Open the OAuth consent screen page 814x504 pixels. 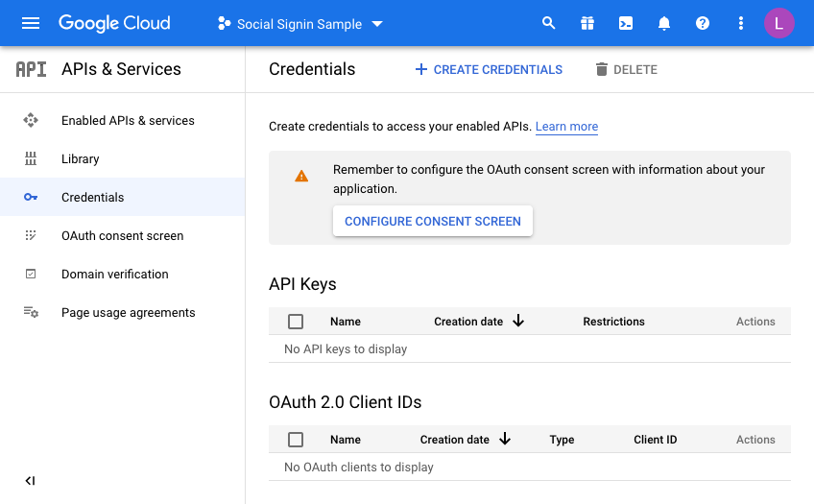click(x=122, y=236)
